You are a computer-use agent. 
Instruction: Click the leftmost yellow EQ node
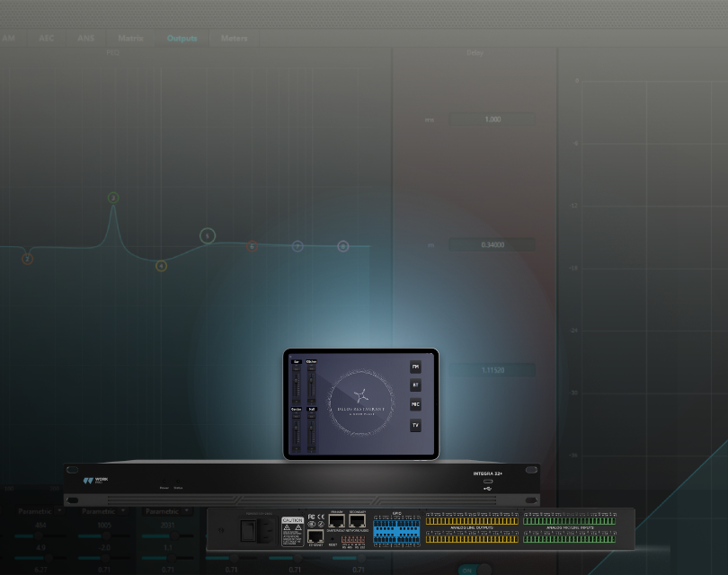28,259
